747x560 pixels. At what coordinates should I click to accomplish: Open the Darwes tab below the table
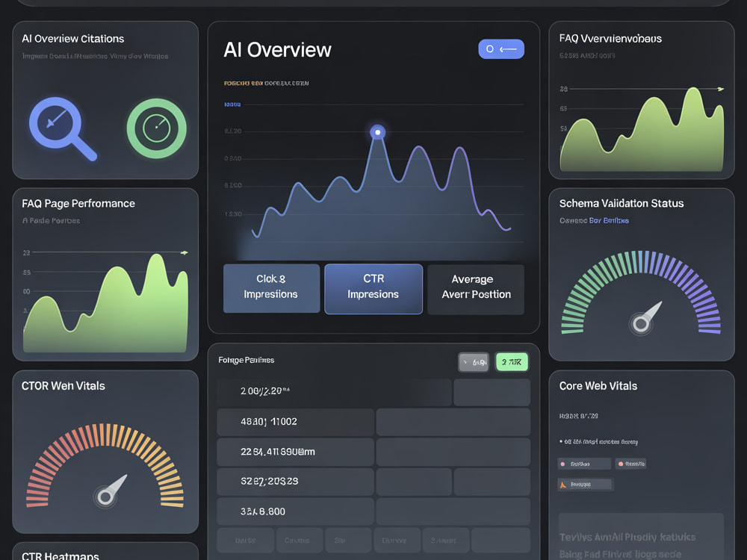pos(397,541)
